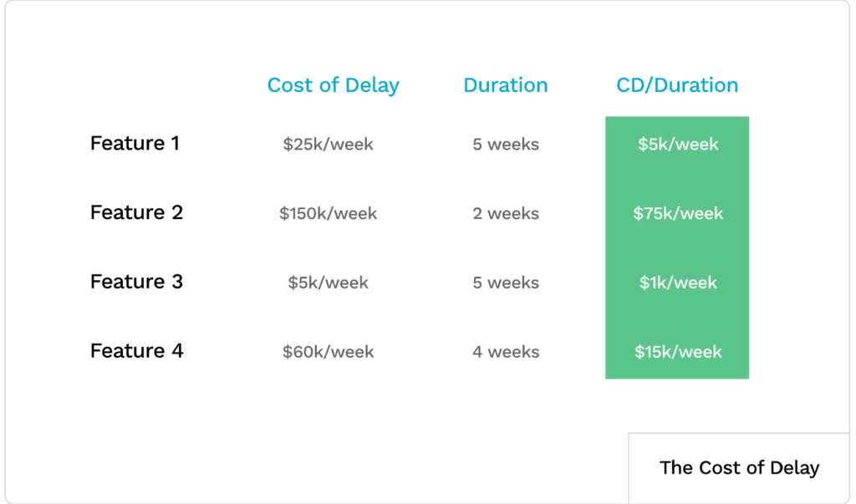Click the green $5k/week result cell

(x=677, y=145)
